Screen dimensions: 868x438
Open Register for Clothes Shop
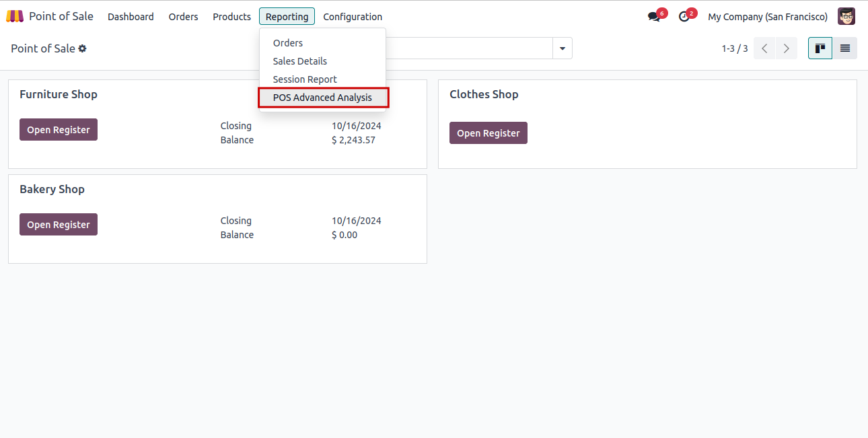(489, 133)
